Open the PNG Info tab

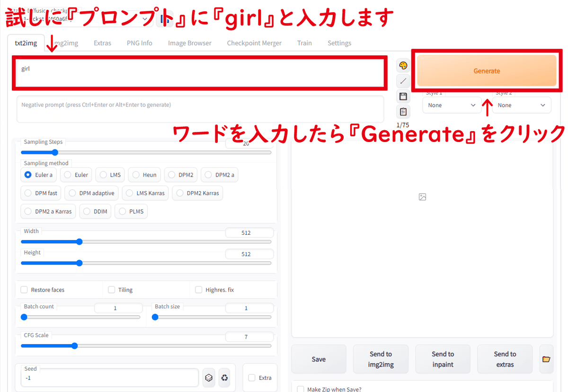click(140, 43)
